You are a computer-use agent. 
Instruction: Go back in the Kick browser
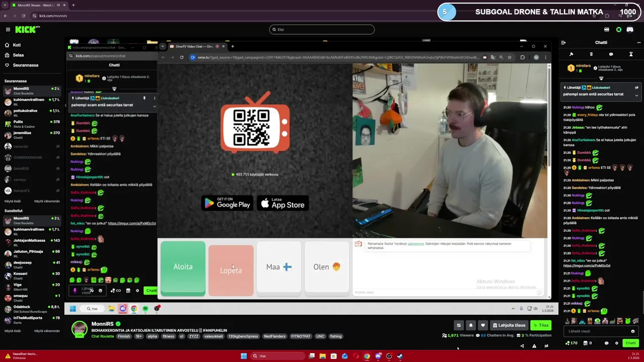[5, 16]
